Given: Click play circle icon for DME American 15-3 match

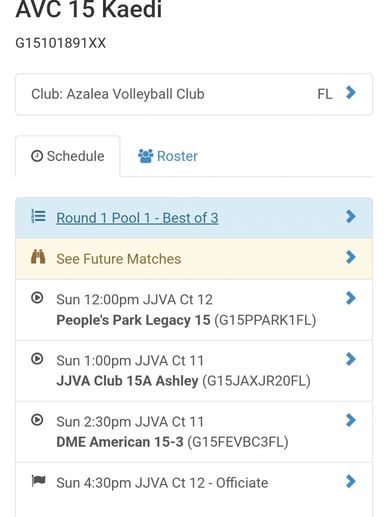Looking at the screenshot, I should pyautogui.click(x=37, y=420).
